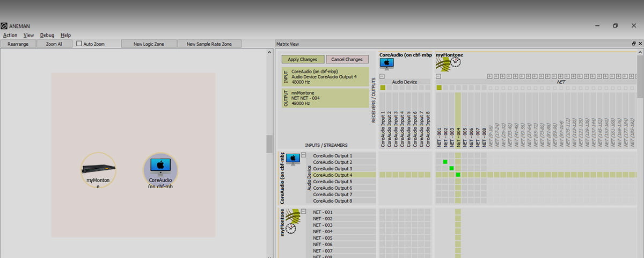Toggle crosspoint CoreAudio Output 5 to NET - 005
644x258 pixels.
coord(464,181)
